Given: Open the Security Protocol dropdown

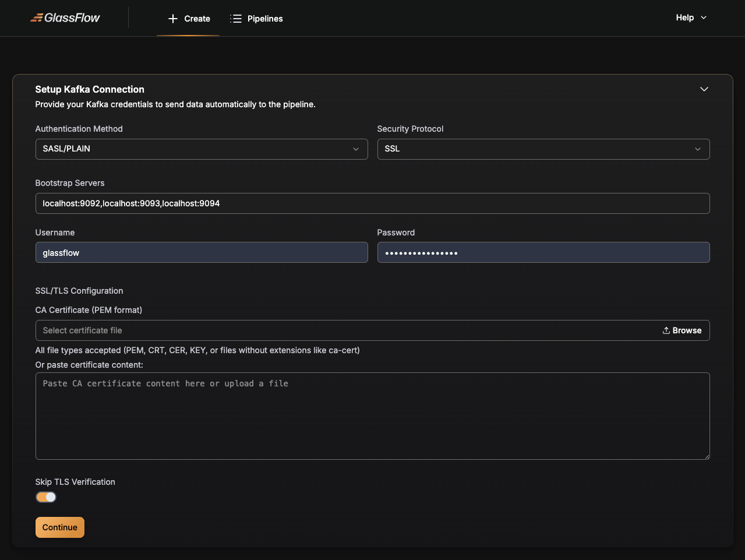Looking at the screenshot, I should coord(543,149).
